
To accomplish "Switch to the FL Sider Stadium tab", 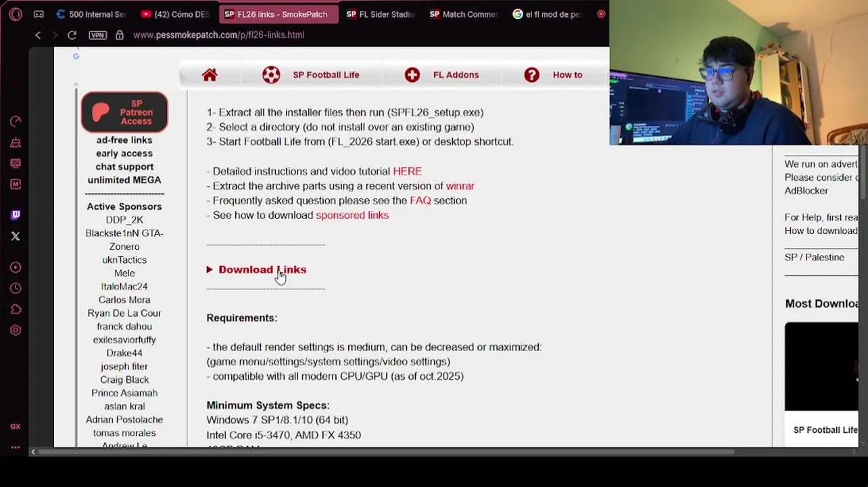I will point(381,14).
